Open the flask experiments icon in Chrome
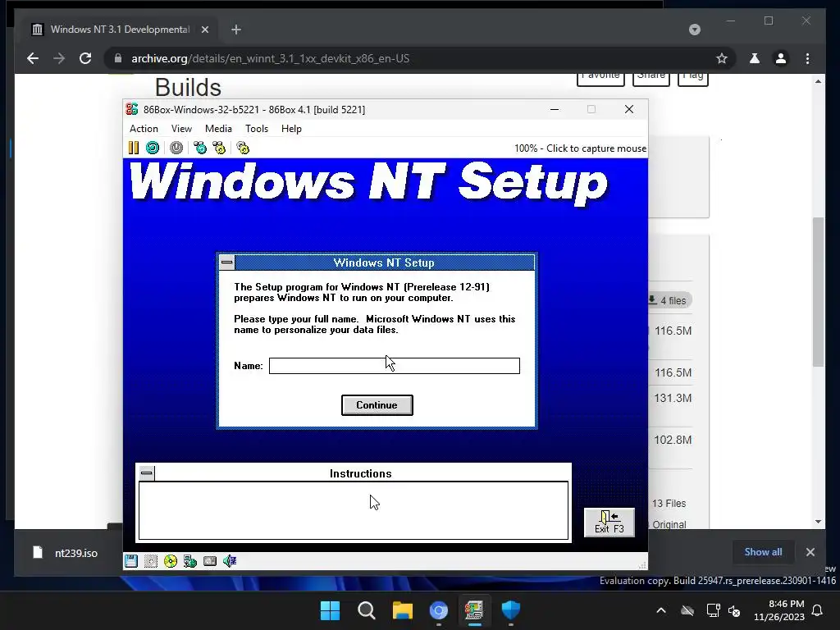 click(755, 58)
